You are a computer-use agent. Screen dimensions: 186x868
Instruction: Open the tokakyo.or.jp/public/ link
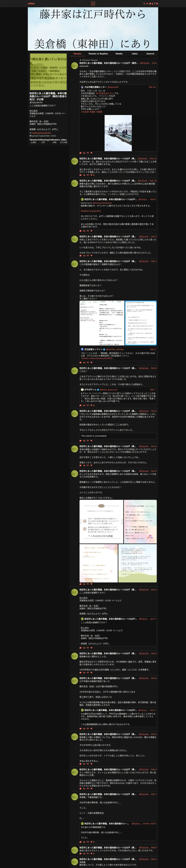[x=91, y=211]
